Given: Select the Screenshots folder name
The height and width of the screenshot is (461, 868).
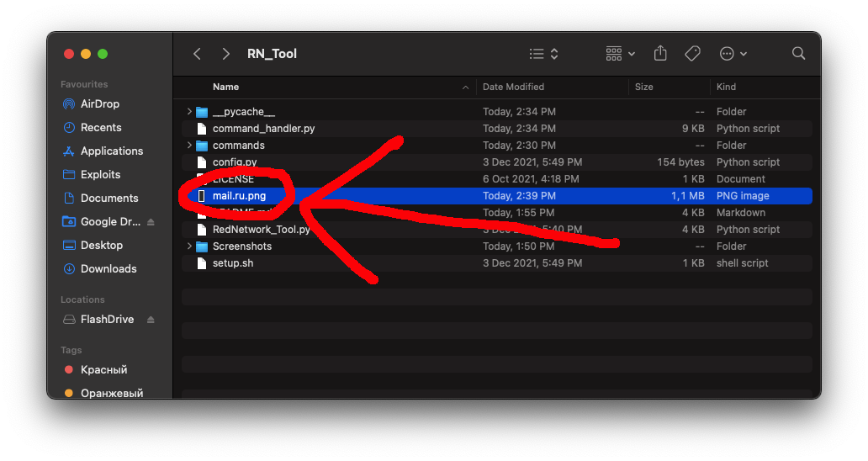Looking at the screenshot, I should 242,246.
